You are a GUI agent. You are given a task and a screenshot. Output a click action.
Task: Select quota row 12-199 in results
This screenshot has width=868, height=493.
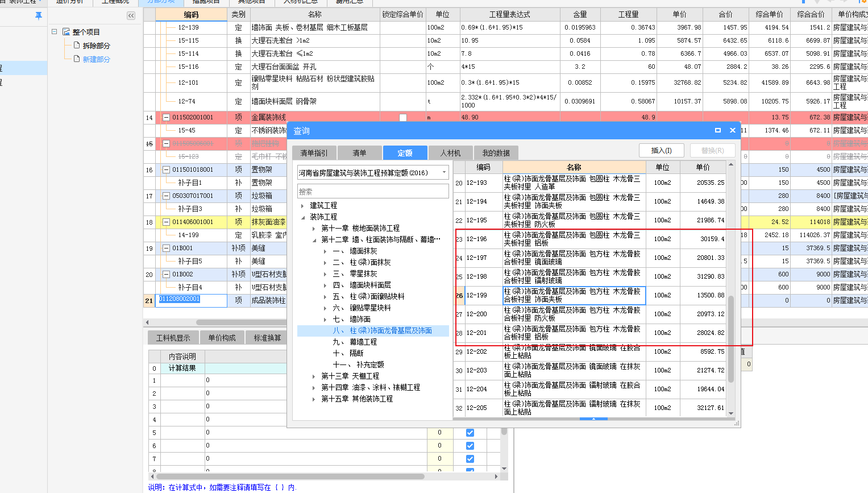click(x=590, y=295)
